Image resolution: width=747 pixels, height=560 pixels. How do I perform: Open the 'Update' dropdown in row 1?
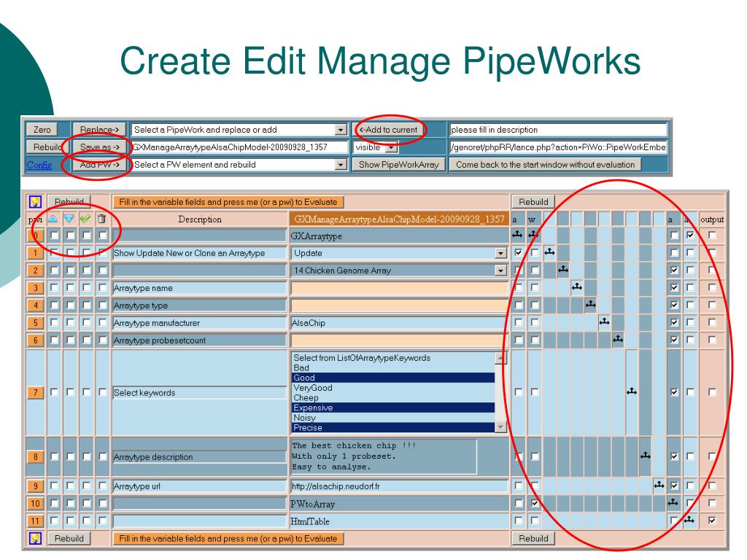500,253
